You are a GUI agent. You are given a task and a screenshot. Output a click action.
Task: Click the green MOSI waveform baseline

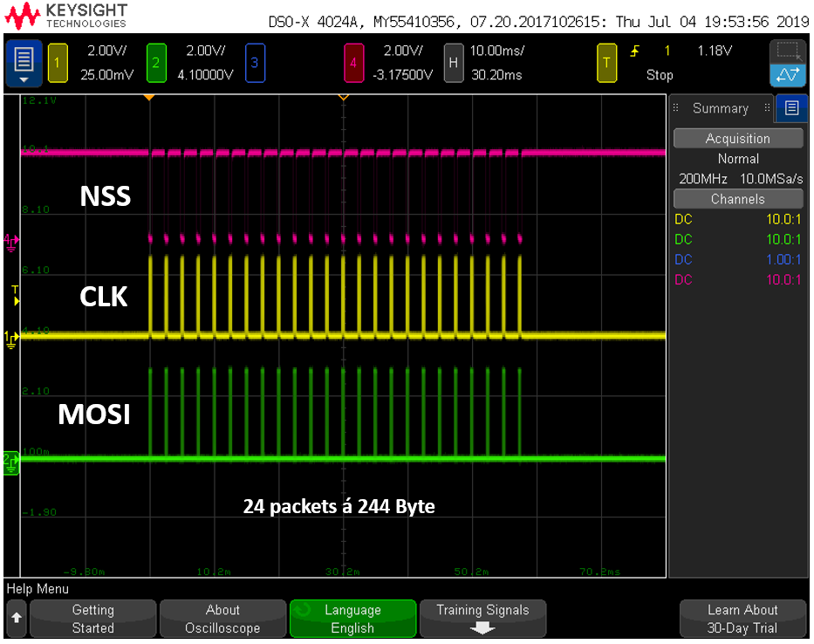tap(343, 459)
